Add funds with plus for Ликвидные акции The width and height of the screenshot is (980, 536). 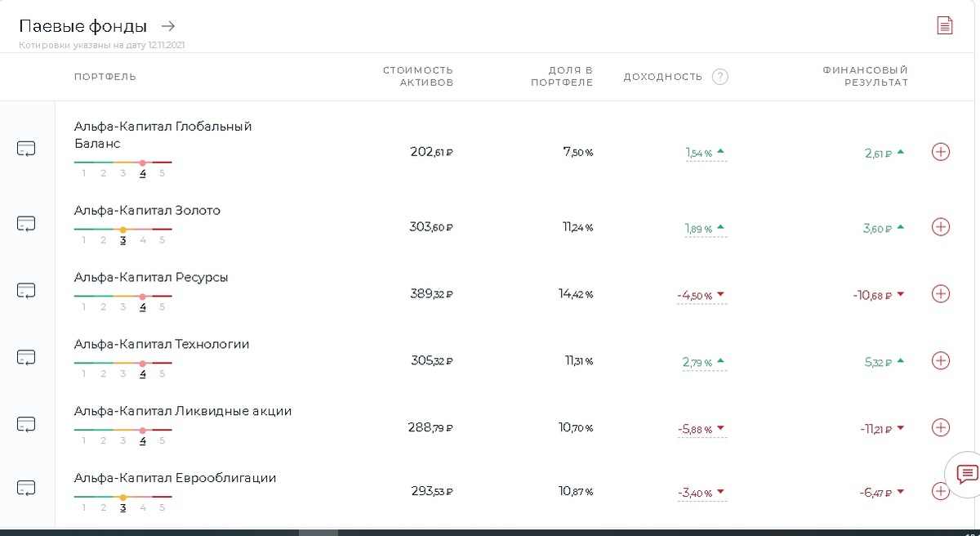coord(941,427)
